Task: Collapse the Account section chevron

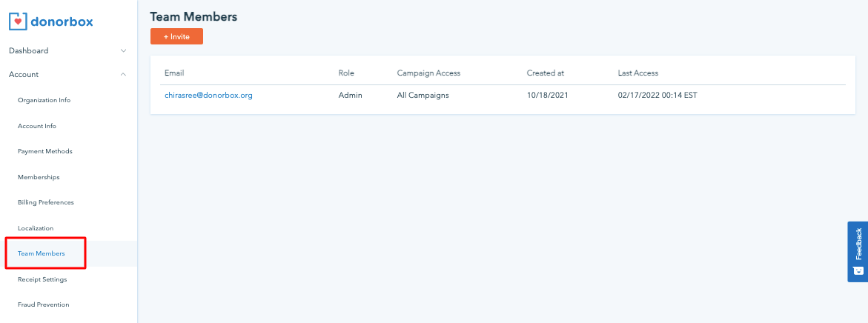Action: point(123,74)
